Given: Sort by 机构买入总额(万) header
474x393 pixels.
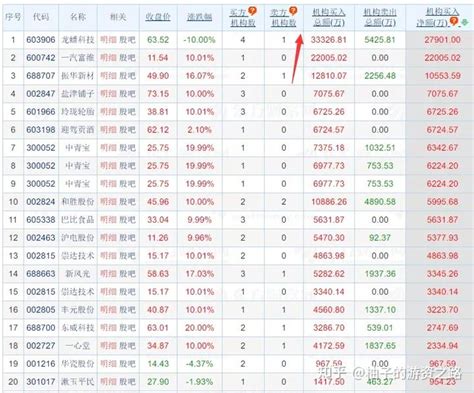Looking at the screenshot, I should click(329, 17).
